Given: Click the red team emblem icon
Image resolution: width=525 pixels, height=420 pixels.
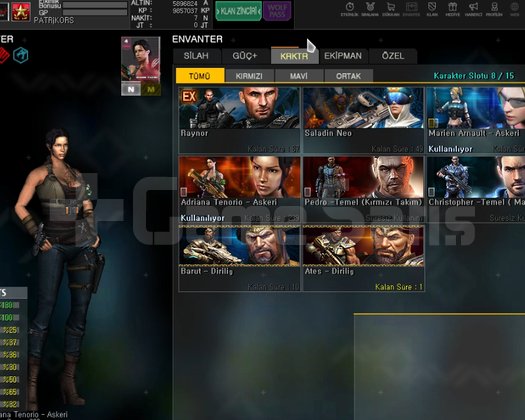Looking at the screenshot, I should click(x=4, y=55).
